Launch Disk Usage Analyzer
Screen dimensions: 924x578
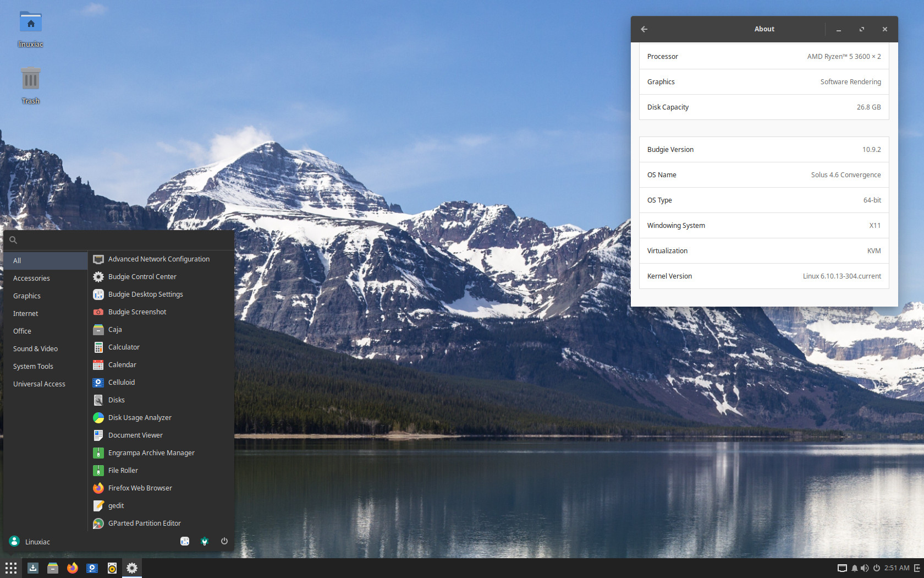point(161,418)
